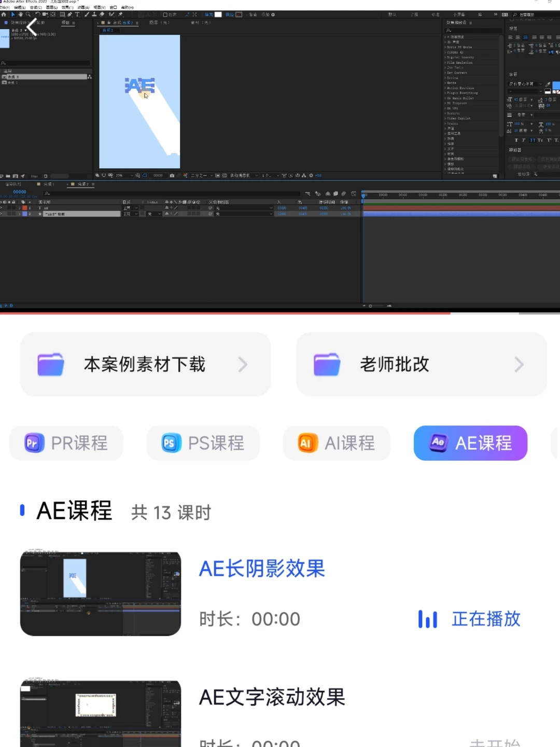The width and height of the screenshot is (560, 747).
Task: Open the AE文字滚动效果 lesson
Action: (x=272, y=698)
